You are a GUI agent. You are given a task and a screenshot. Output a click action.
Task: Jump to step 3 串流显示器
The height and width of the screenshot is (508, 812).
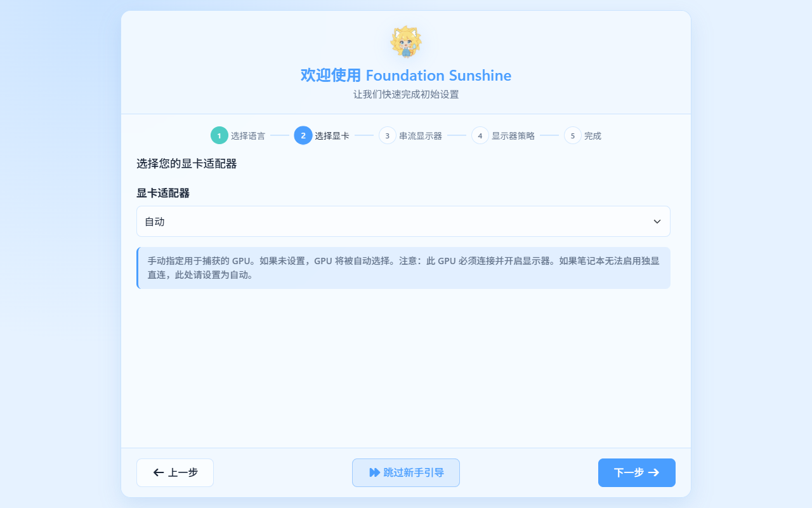coord(410,135)
